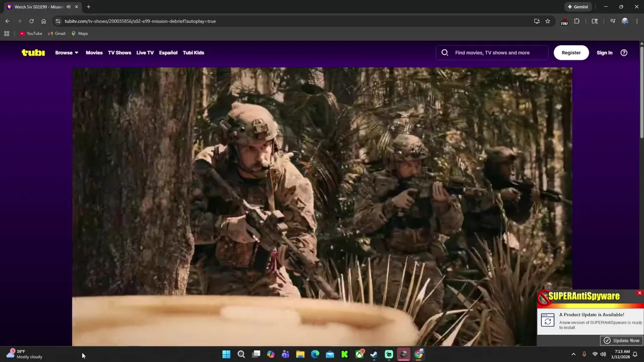Screen dimensions: 644x362
Task: Open the Browse dropdown menu
Action: 66,52
